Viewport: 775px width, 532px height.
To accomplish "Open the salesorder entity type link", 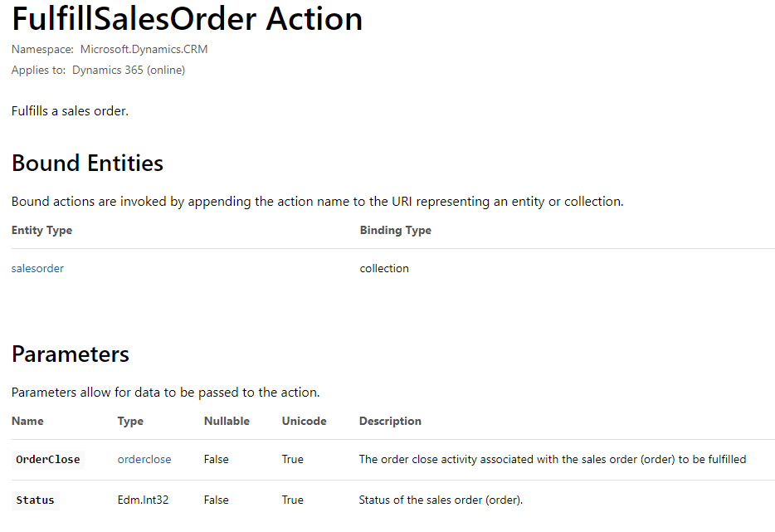I will click(x=37, y=268).
